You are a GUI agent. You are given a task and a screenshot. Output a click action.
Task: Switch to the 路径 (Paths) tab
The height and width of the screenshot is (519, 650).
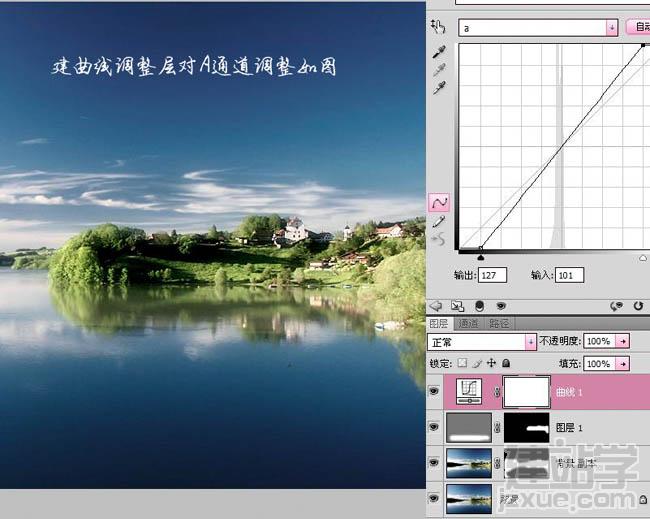click(x=499, y=323)
